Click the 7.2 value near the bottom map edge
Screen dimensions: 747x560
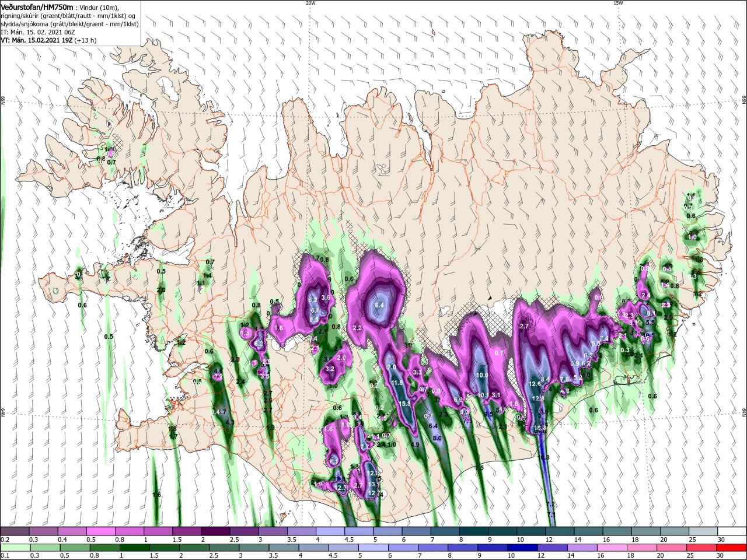point(550,504)
